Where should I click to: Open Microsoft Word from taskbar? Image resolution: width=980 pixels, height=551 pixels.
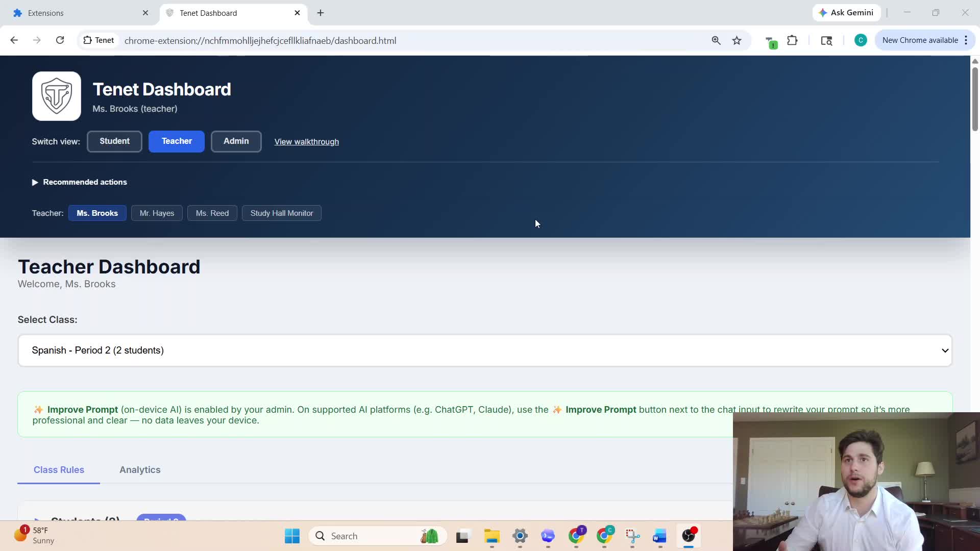[659, 536]
